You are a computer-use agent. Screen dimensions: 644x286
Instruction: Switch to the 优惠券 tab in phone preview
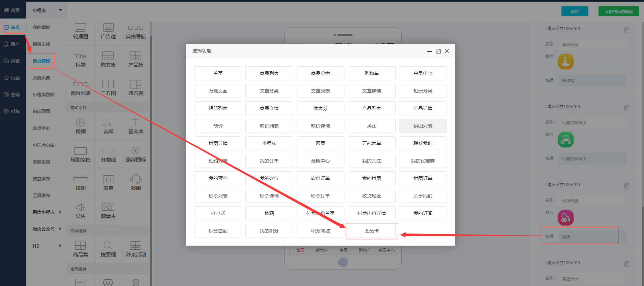coord(321,250)
